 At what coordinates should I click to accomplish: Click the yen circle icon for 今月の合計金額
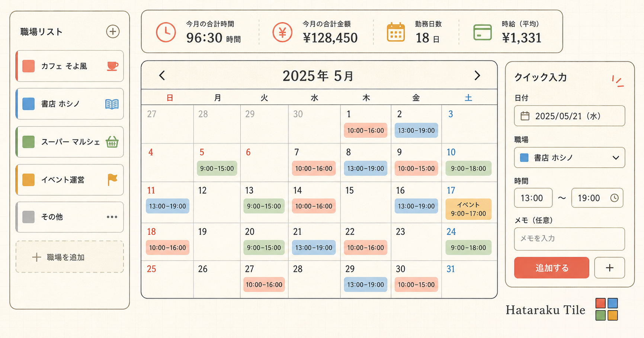pos(282,32)
